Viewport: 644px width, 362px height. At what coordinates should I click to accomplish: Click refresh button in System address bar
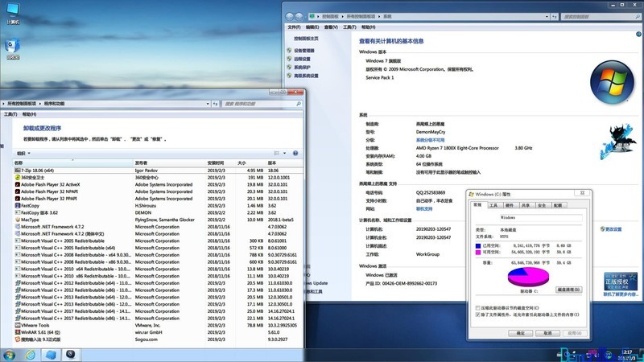(x=555, y=16)
